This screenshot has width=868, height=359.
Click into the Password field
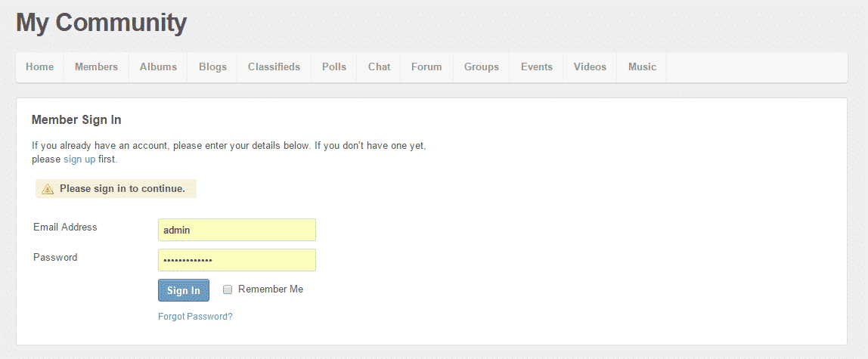[237, 260]
